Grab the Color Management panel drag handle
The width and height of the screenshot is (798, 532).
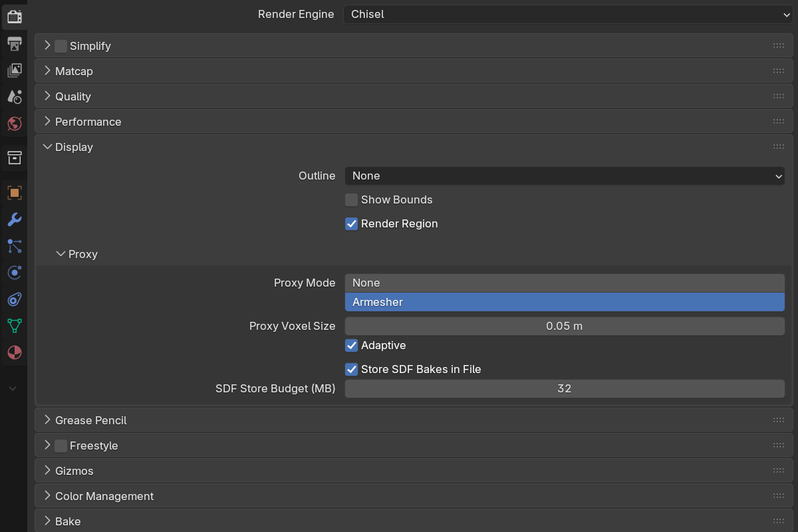point(779,496)
